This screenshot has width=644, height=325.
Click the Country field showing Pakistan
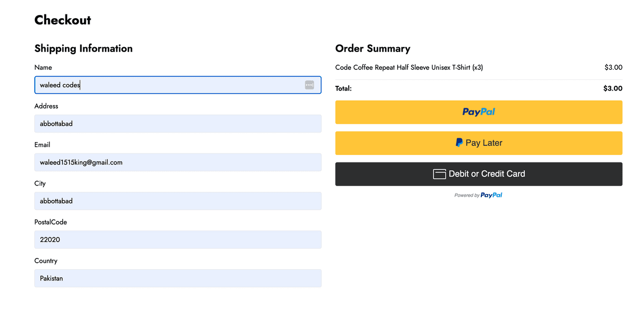pyautogui.click(x=178, y=278)
